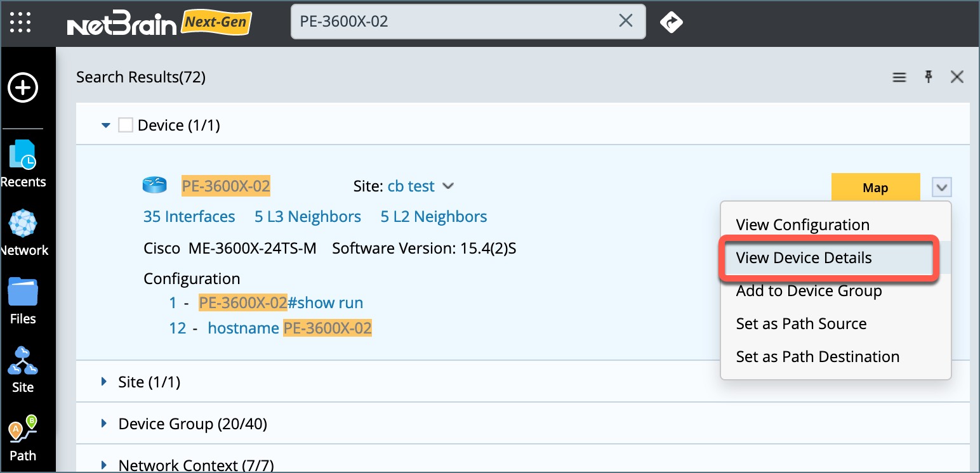Expand the Device Group (20/40) section
The width and height of the screenshot is (980, 473).
(105, 424)
